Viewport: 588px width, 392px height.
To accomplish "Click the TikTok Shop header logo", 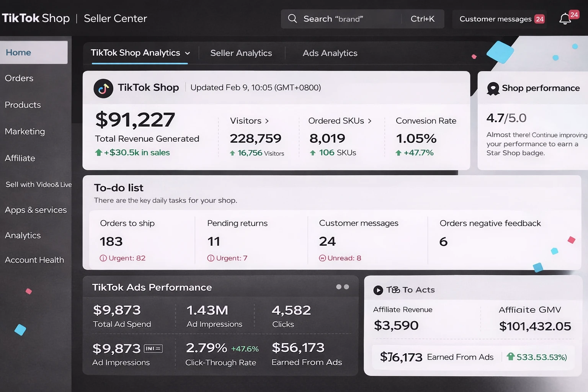I will point(36,18).
